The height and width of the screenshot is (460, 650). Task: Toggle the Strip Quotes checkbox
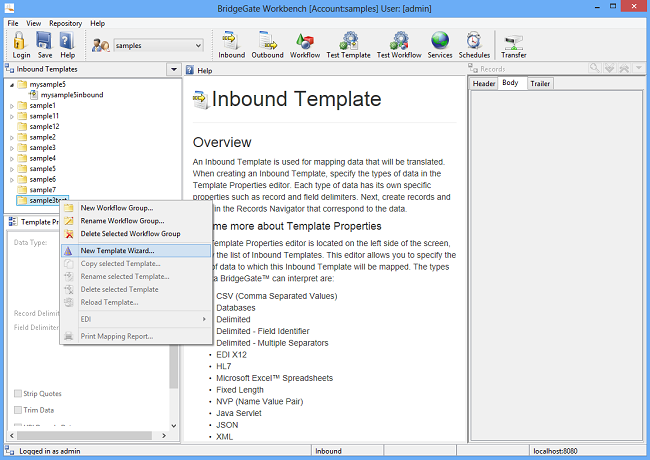[x=18, y=393]
